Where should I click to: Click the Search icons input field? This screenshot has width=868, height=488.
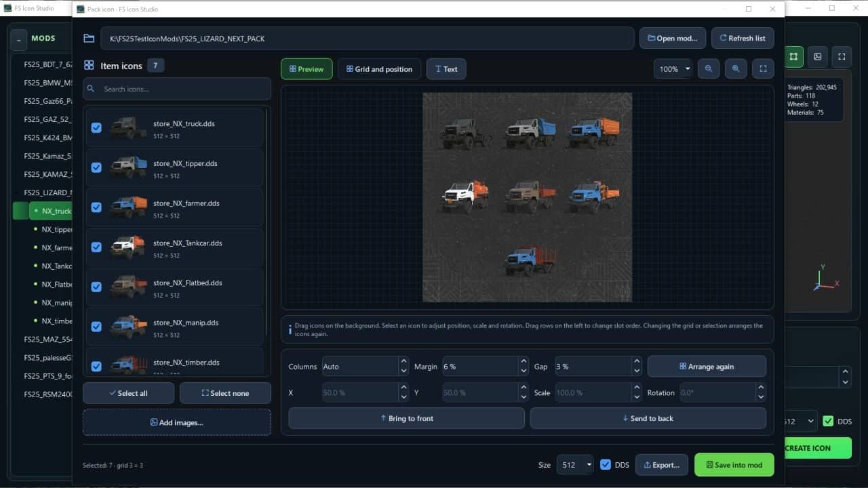177,89
